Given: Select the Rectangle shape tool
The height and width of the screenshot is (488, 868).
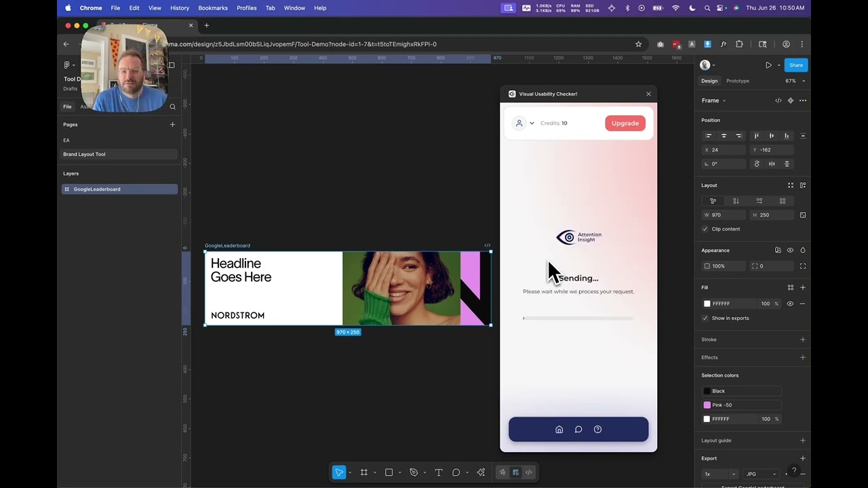Looking at the screenshot, I should coord(389,472).
